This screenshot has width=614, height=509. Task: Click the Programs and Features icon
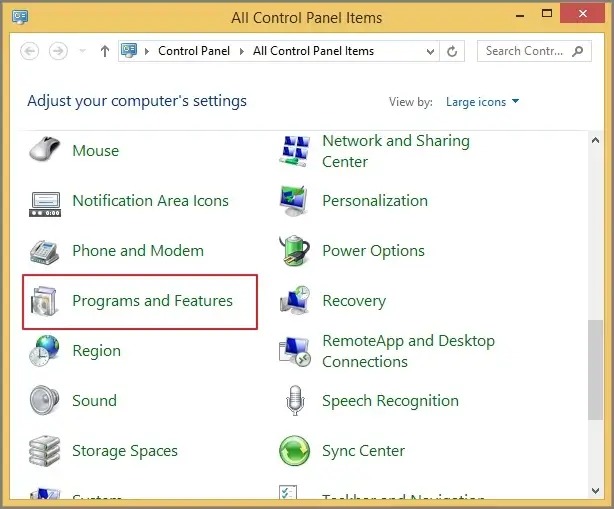(x=44, y=301)
